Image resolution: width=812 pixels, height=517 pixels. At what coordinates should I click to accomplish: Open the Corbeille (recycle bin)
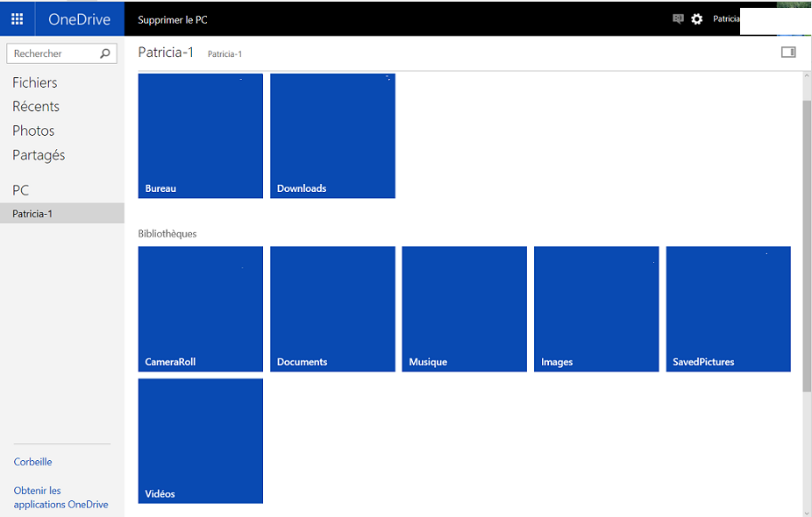click(32, 462)
